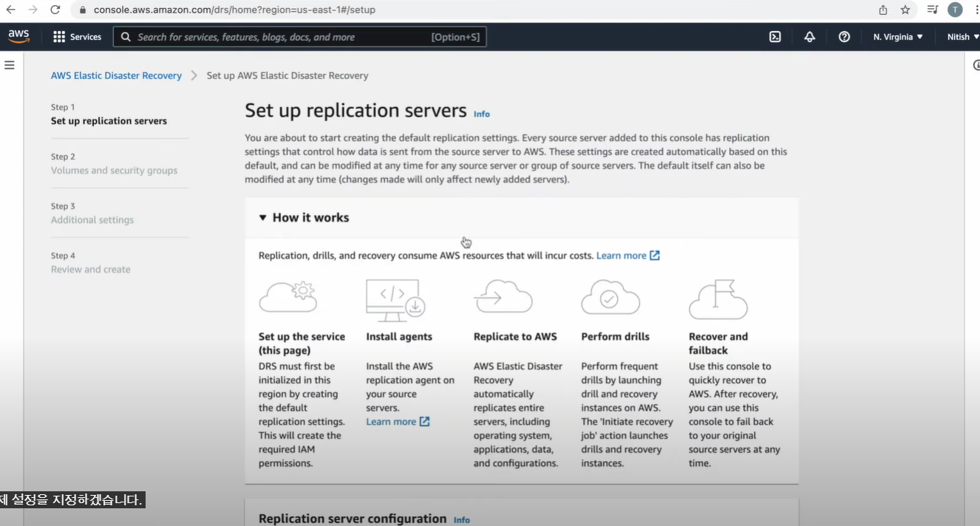Click the browser forward arrow
Image resolution: width=980 pixels, height=526 pixels.
click(33, 10)
